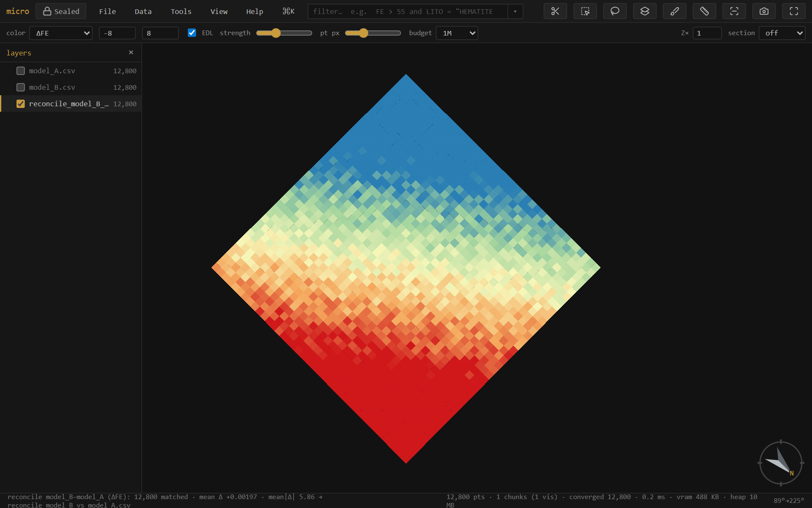This screenshot has height=508, width=812.
Task: Open the section off dropdown
Action: point(782,33)
